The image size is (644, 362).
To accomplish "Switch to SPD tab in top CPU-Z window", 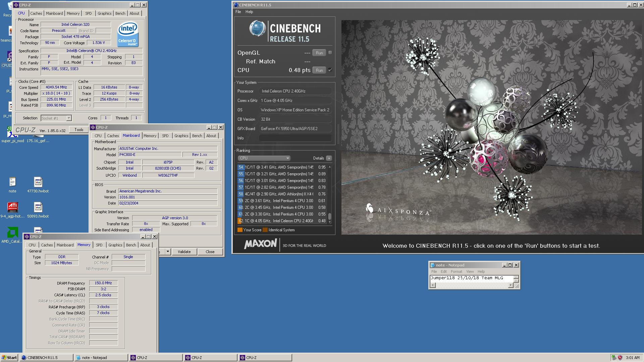I will pyautogui.click(x=89, y=13).
